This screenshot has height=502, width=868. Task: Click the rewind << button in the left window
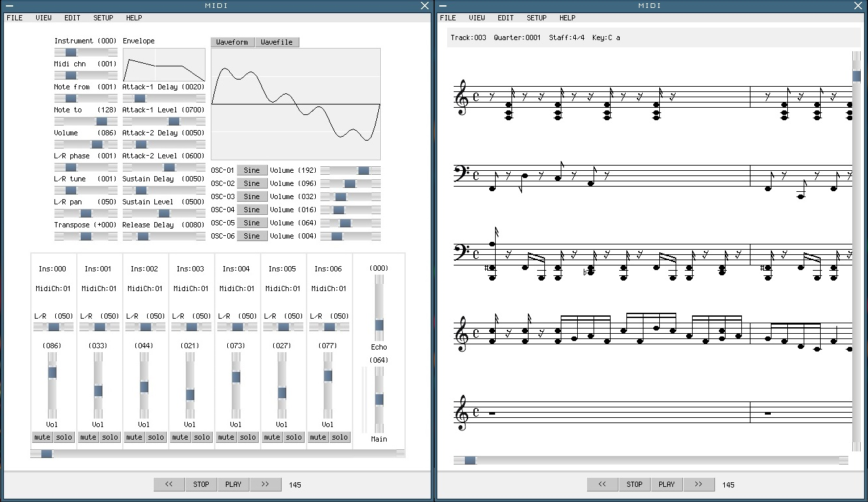(169, 484)
